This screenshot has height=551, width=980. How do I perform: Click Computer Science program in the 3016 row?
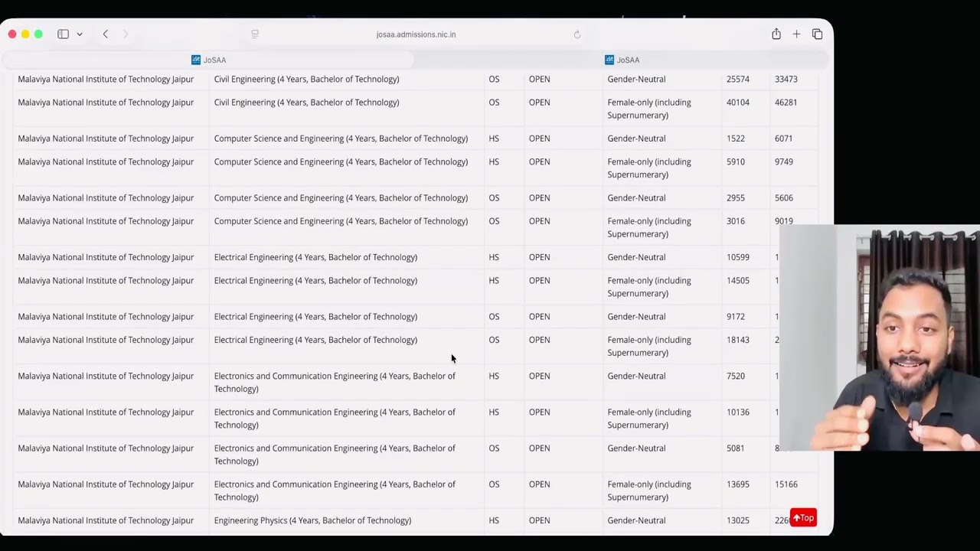(x=341, y=221)
